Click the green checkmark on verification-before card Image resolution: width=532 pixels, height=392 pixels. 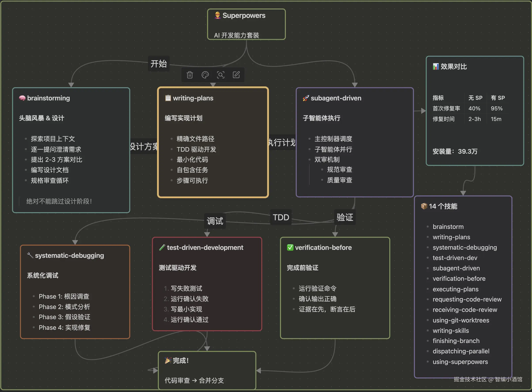[290, 247]
